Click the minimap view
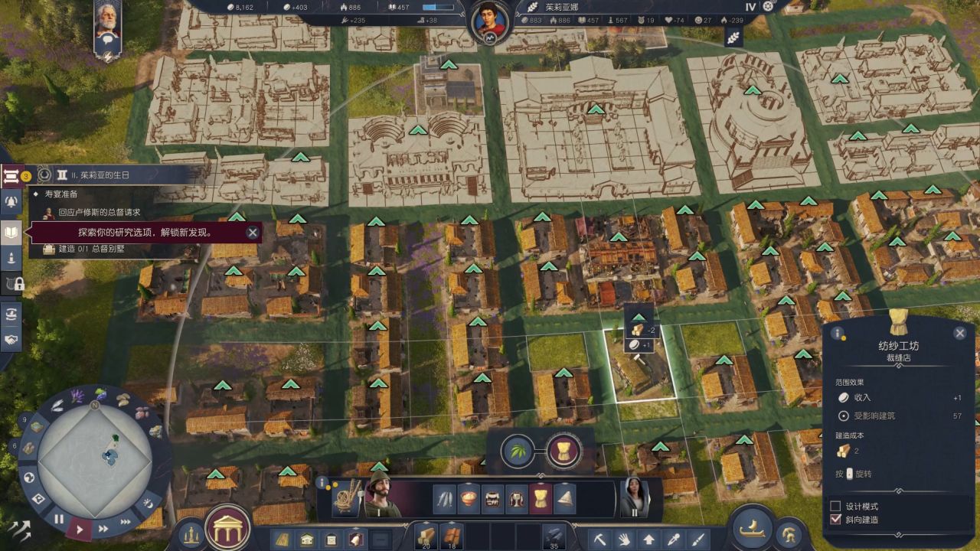This screenshot has width=980, height=551. [x=95, y=461]
